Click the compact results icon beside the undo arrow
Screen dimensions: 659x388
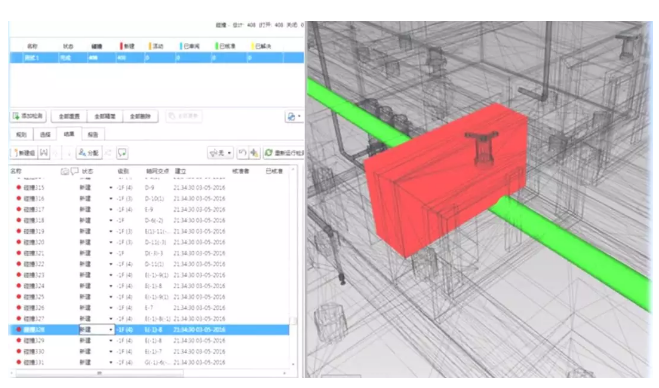(254, 153)
